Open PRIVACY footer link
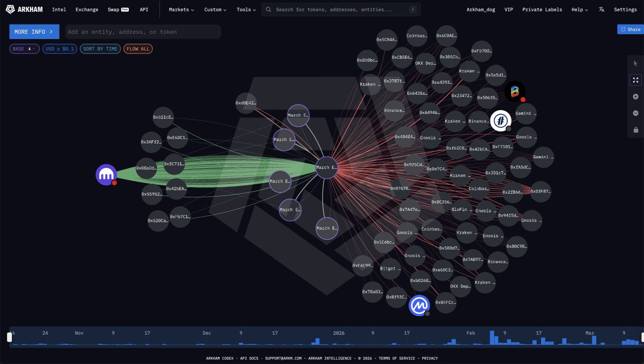Viewport: 644px width, 364px height. point(429,358)
